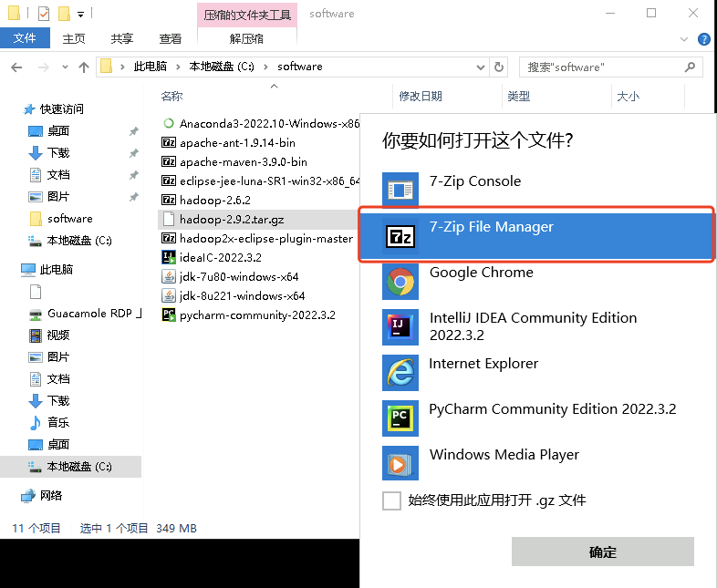Click the jdk-7u80-windows-x64 Java icon
Viewport: 717px width, 588px height.
click(169, 276)
